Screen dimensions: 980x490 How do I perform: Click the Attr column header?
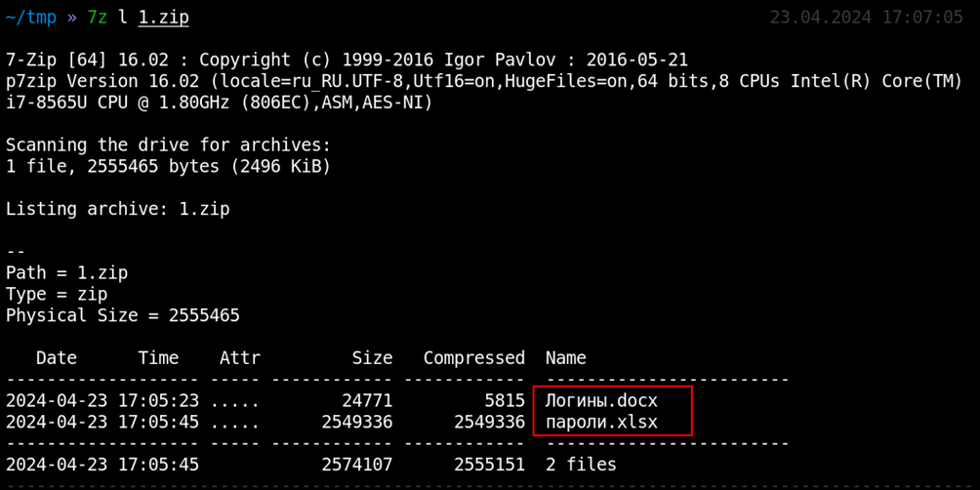240,358
